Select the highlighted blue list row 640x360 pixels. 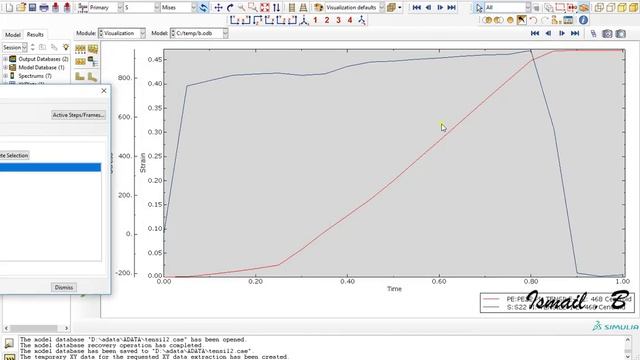[x=50, y=167]
